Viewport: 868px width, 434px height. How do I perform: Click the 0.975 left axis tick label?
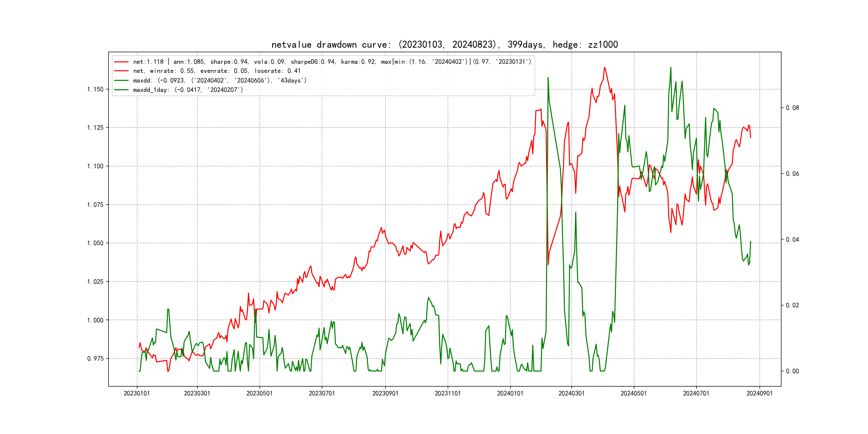95,358
